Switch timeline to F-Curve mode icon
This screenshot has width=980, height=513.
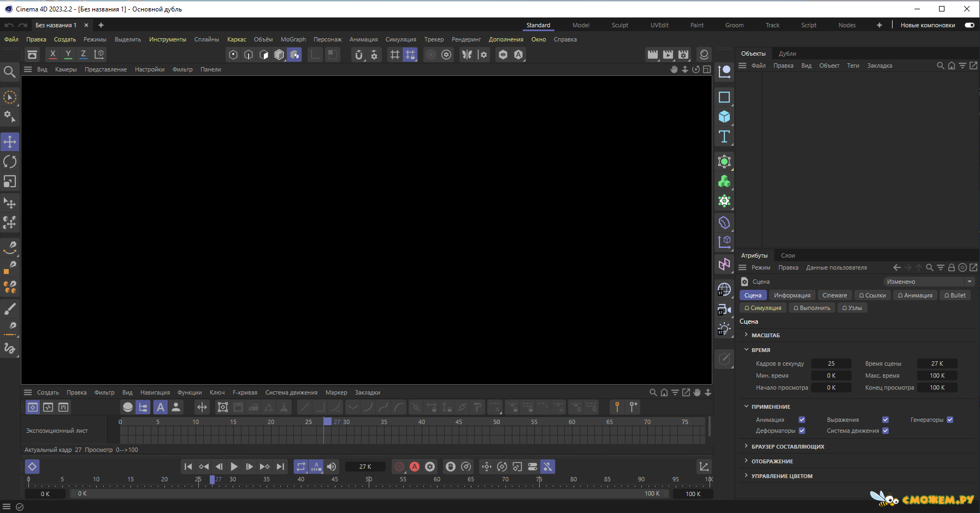click(48, 407)
